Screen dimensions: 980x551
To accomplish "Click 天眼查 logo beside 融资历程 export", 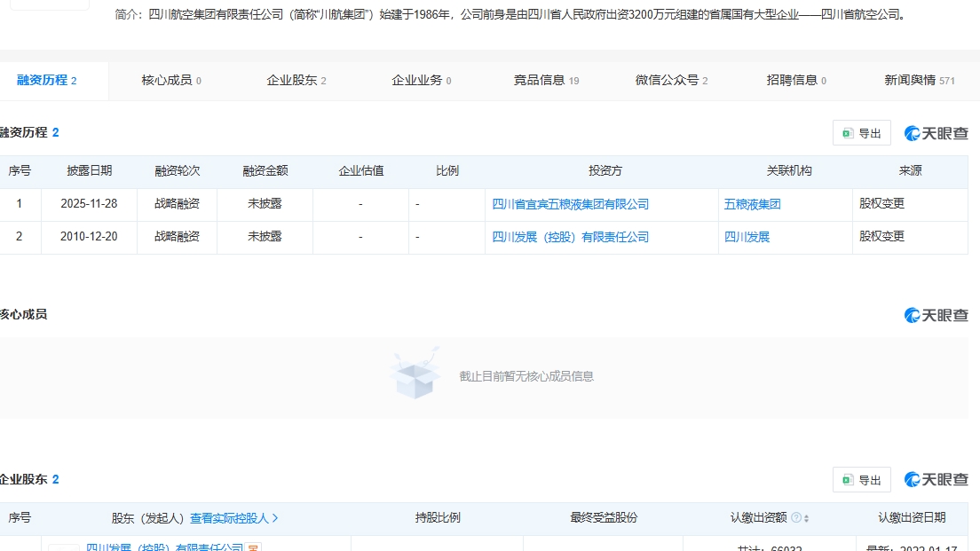I will (937, 133).
